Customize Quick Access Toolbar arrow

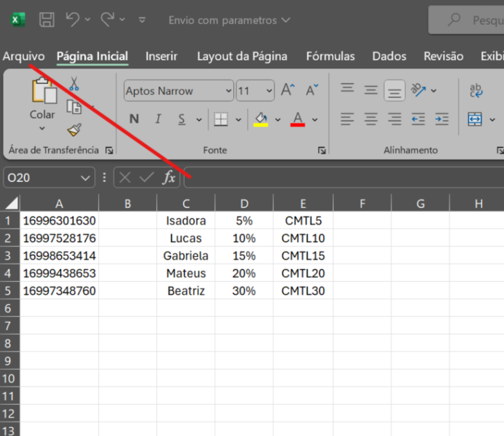click(142, 20)
